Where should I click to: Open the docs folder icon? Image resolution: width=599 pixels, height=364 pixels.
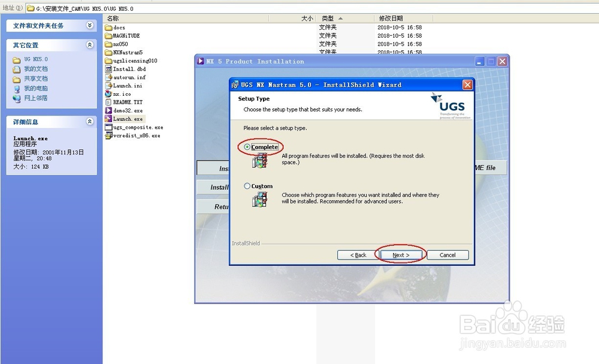108,28
